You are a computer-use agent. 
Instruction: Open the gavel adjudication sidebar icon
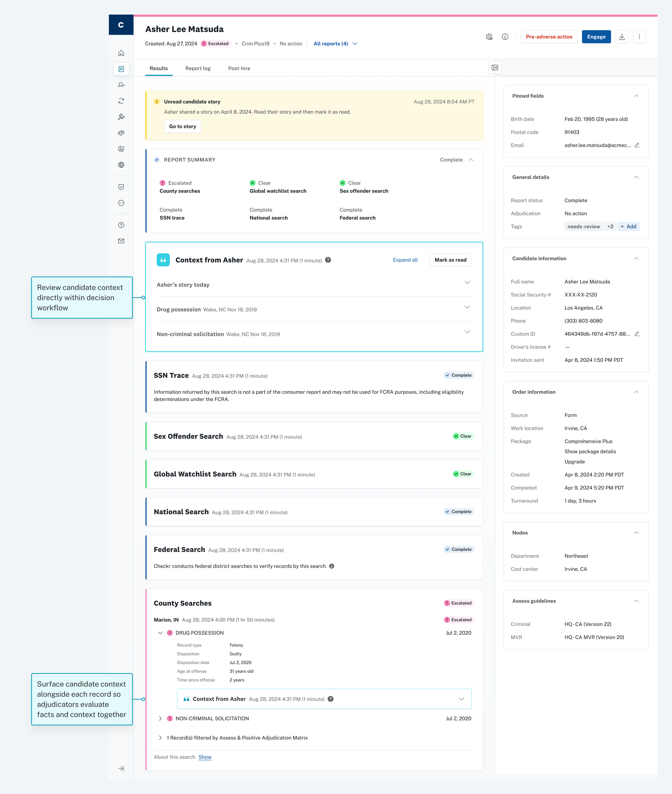121,117
